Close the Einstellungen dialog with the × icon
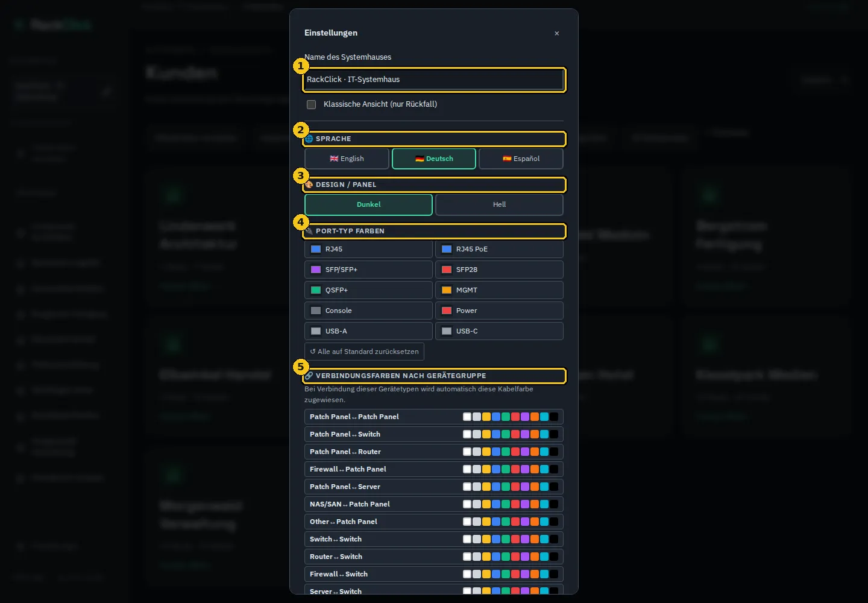Screen dimensions: 868x603 (x=557, y=34)
